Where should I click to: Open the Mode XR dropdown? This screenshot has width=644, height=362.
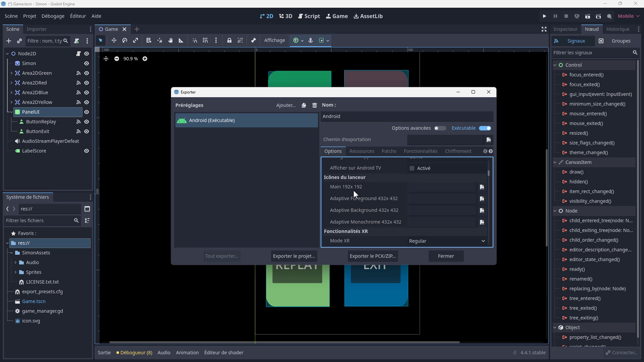click(x=447, y=241)
